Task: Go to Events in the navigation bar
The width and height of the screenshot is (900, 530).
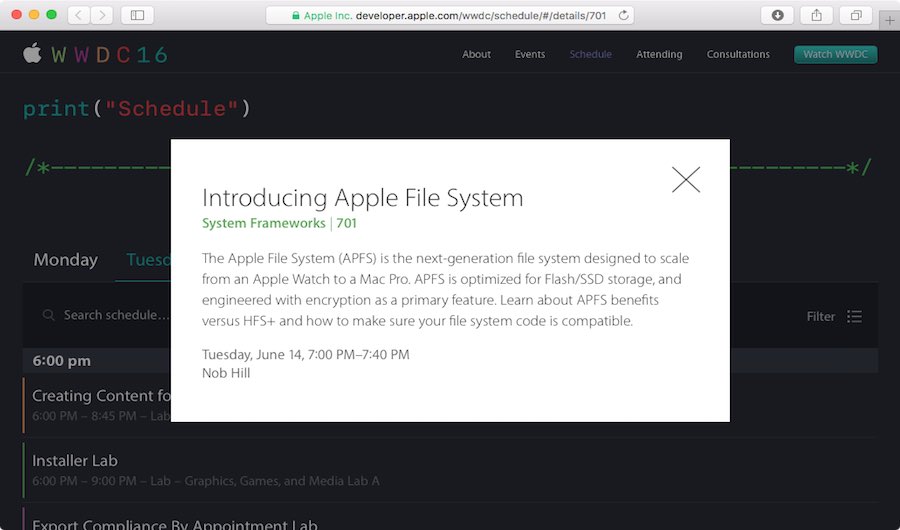Action: 530,54
